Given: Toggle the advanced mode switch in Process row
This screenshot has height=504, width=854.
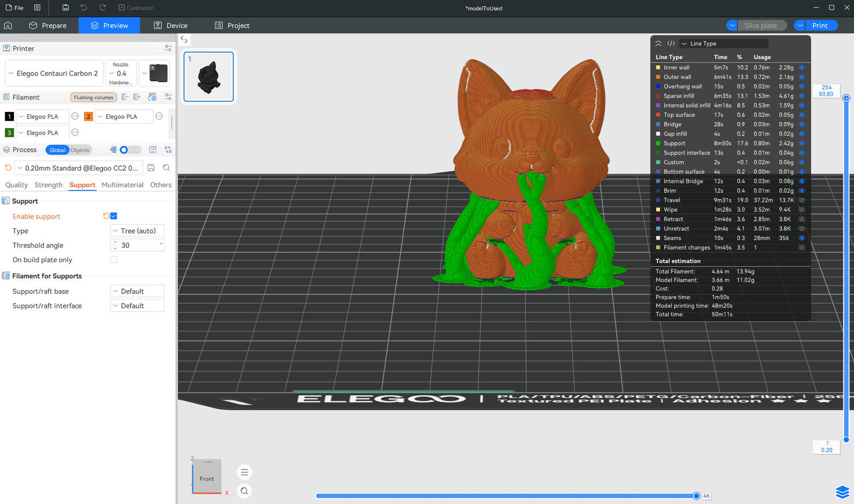Looking at the screenshot, I should 130,150.
